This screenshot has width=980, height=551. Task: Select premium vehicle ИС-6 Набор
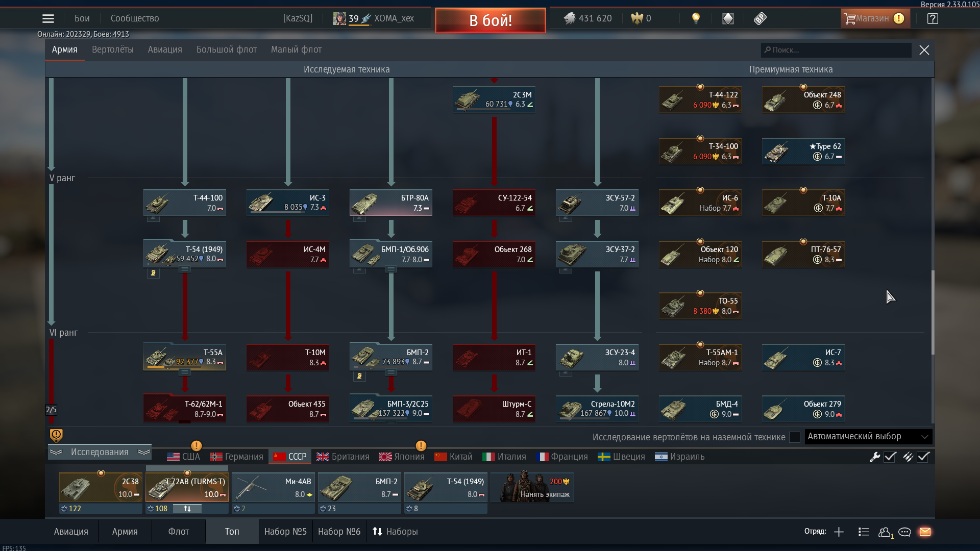[x=700, y=203]
